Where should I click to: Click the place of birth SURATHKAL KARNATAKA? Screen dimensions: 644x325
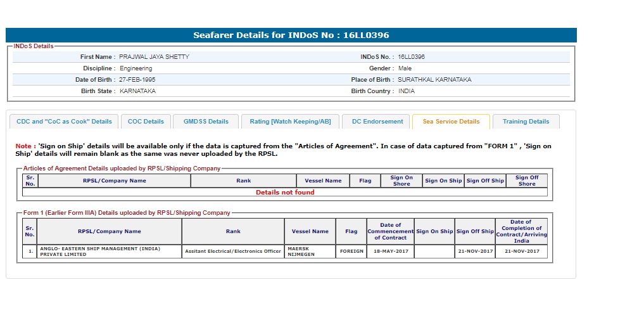tap(434, 80)
